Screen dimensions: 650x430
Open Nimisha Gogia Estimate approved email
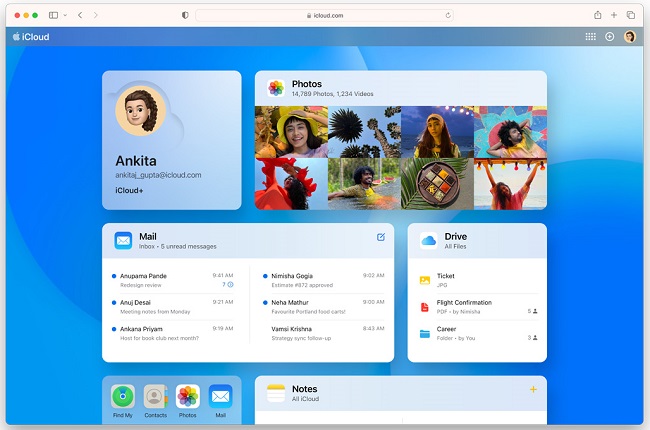(324, 280)
